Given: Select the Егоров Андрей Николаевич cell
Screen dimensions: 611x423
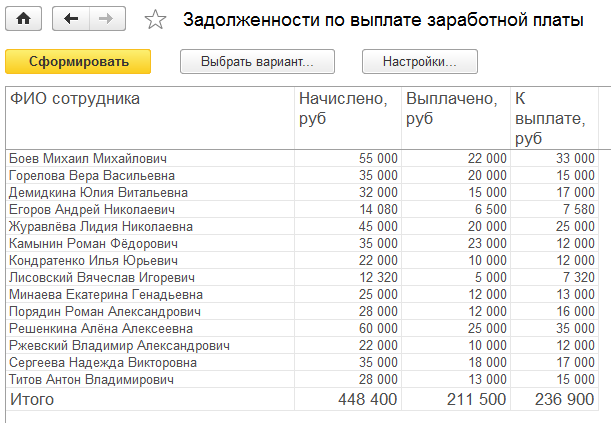Looking at the screenshot, I should tap(150, 210).
